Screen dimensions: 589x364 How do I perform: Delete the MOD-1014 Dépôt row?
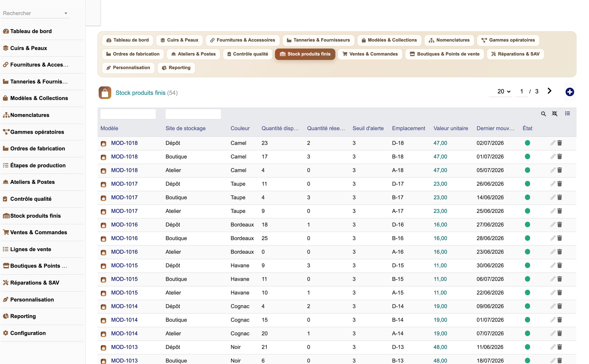[560, 306]
